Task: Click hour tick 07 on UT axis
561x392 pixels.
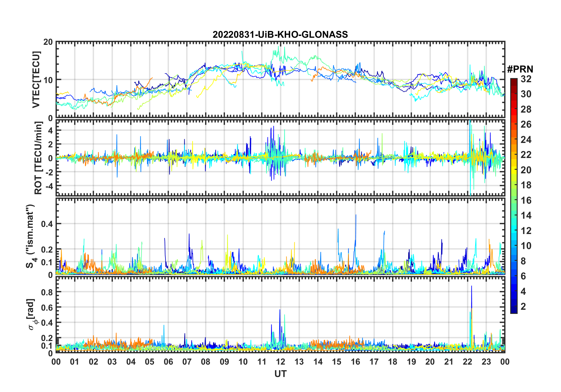Action: click(x=187, y=362)
